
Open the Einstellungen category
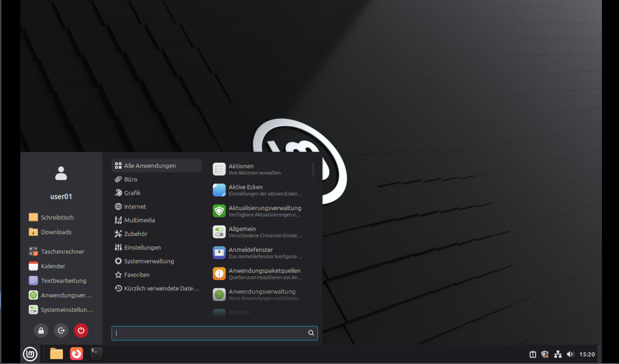142,248
